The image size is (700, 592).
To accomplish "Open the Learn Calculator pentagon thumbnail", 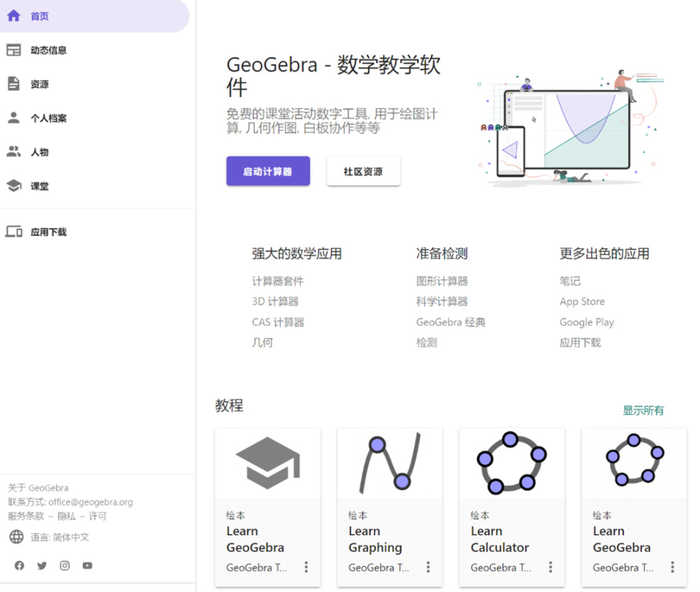I will tap(512, 463).
